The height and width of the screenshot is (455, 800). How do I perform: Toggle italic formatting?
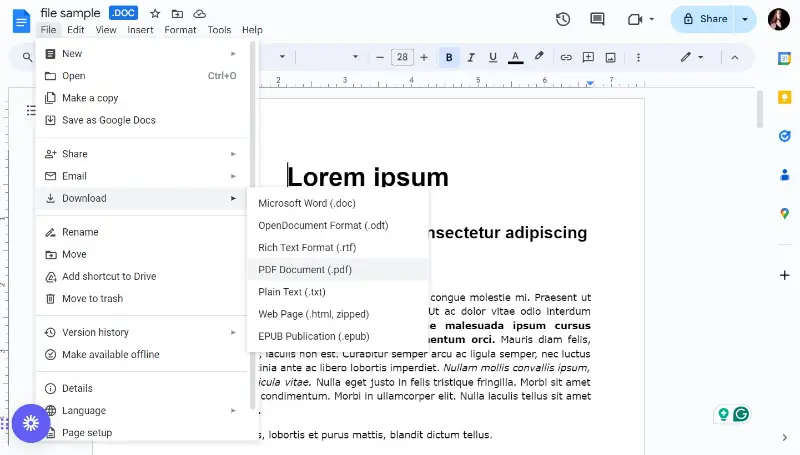pos(471,57)
